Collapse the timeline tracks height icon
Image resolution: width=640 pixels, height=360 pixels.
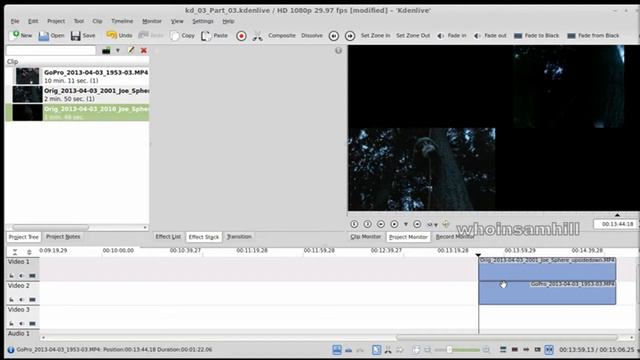tap(15, 251)
